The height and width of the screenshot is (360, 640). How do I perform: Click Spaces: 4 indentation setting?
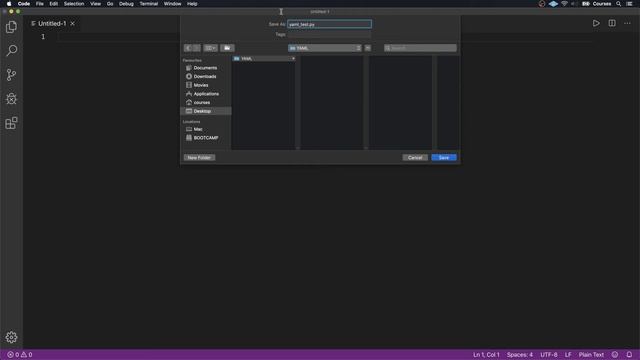click(520, 355)
